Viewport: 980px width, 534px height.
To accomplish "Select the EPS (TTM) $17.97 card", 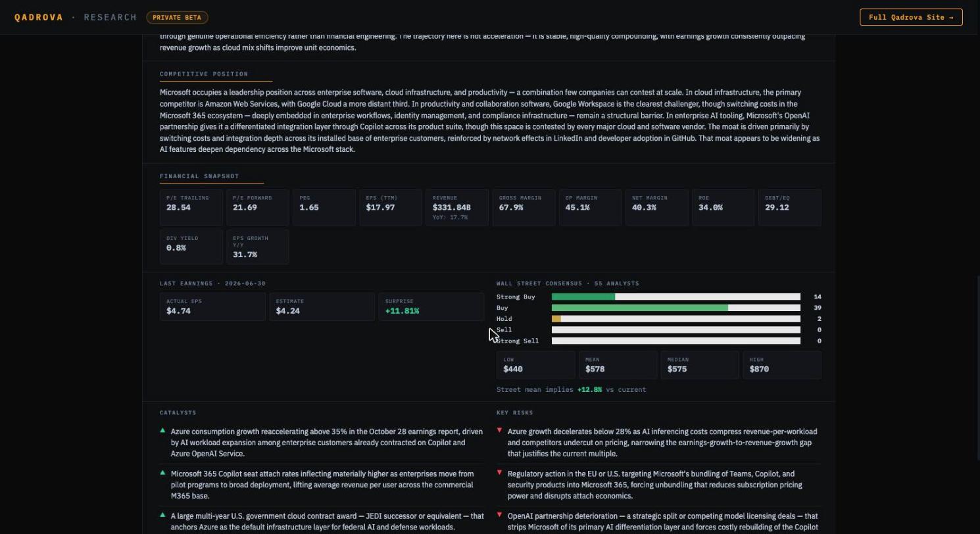I will [x=391, y=208].
